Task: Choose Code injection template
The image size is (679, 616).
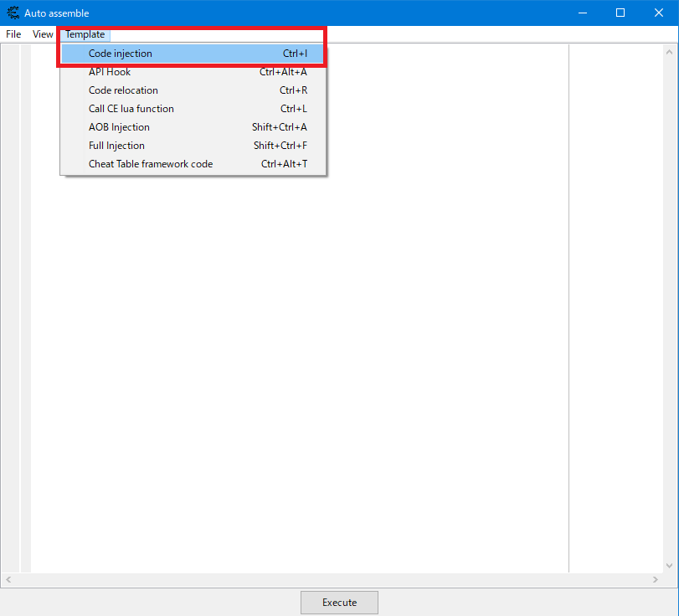Action: click(193, 54)
